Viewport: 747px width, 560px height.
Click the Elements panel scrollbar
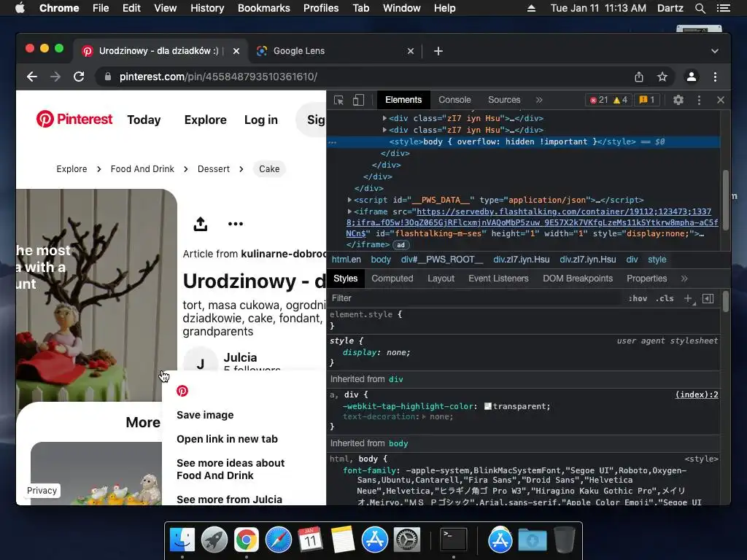point(726,200)
